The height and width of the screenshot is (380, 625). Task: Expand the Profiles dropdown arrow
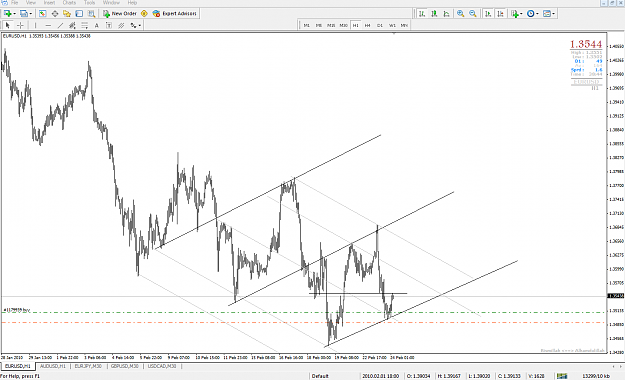tap(31, 14)
